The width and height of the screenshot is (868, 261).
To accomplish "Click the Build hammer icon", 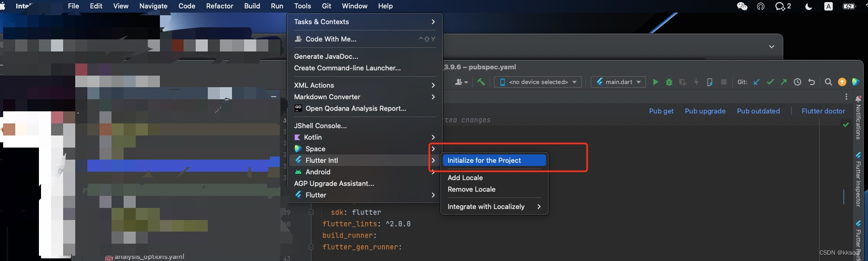I will pos(481,82).
